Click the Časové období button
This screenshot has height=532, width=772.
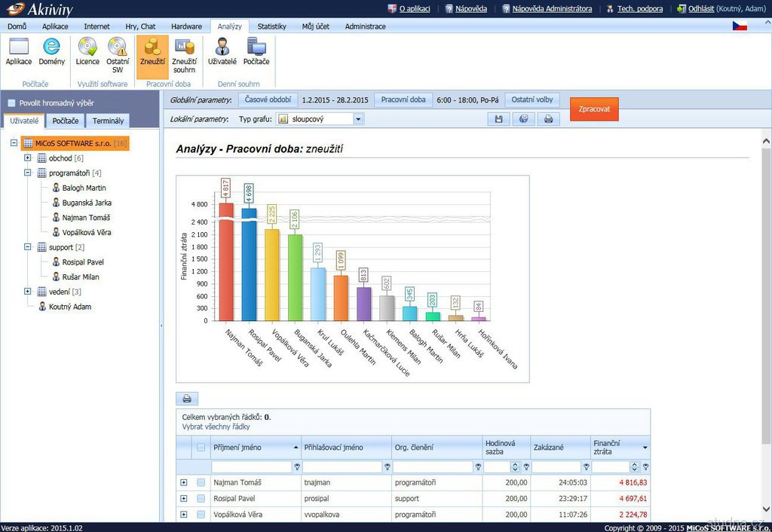(x=268, y=100)
